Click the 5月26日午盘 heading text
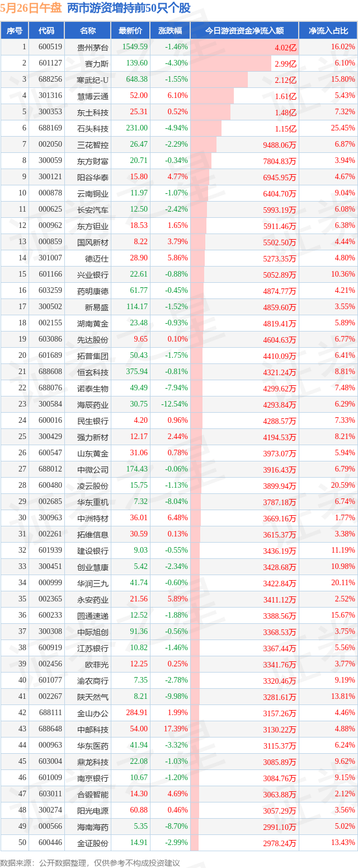358x868 pixels. pos(31,8)
